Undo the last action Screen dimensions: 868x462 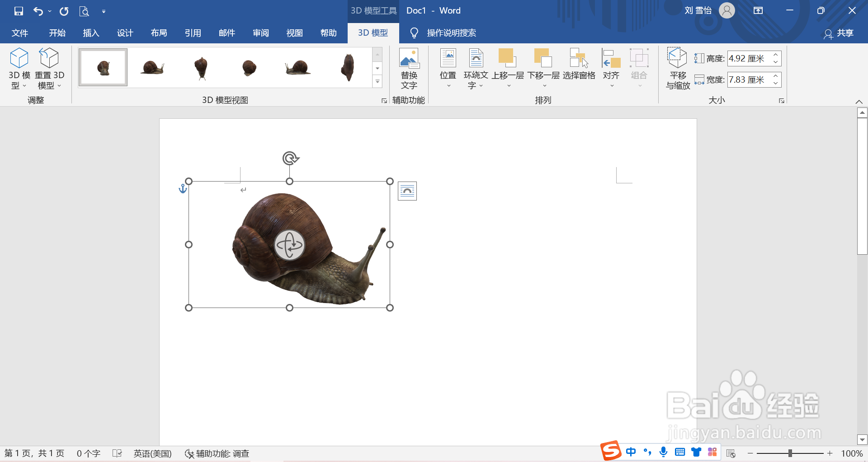tap(38, 11)
